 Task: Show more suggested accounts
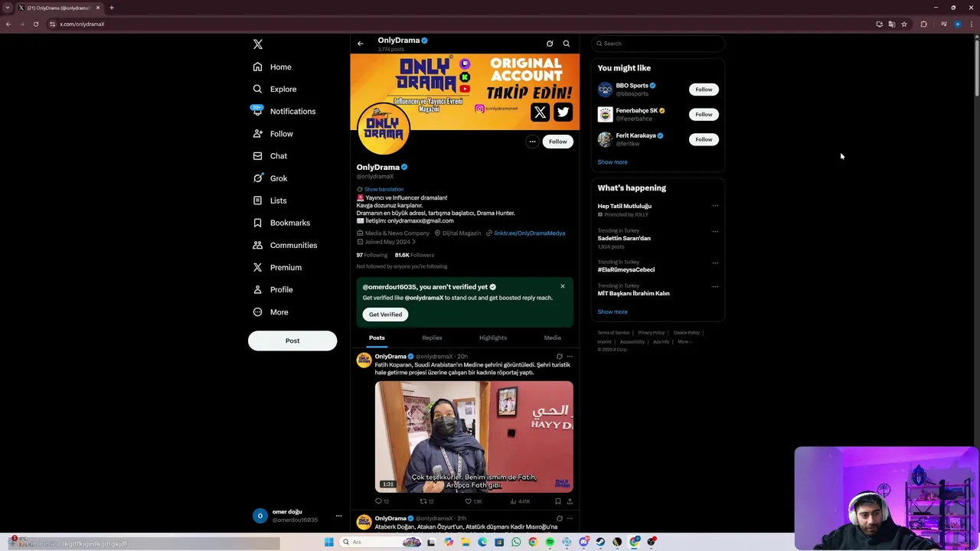pyautogui.click(x=612, y=162)
